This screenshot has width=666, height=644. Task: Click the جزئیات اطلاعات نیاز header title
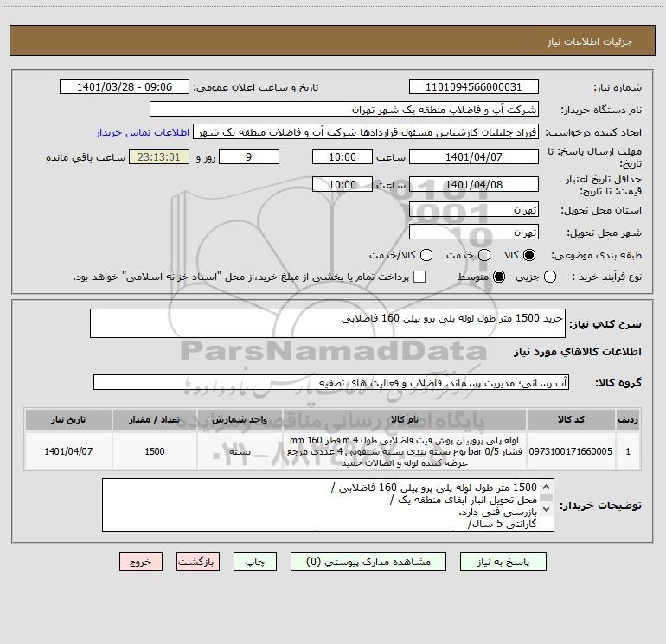[590, 41]
